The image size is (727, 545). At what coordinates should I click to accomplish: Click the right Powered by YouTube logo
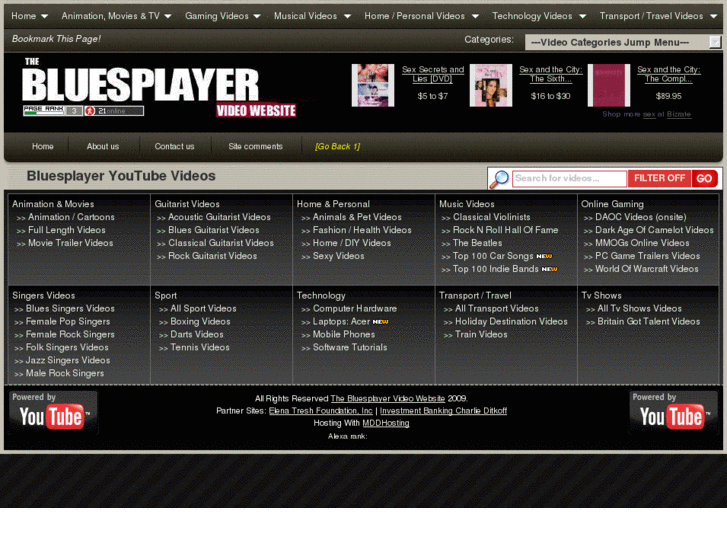[x=673, y=411]
